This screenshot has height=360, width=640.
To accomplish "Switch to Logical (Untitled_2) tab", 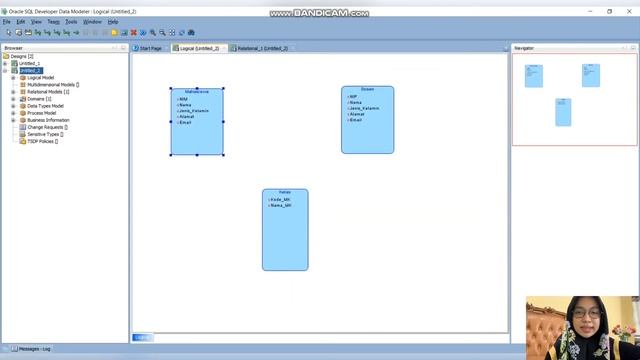I will (x=199, y=48).
